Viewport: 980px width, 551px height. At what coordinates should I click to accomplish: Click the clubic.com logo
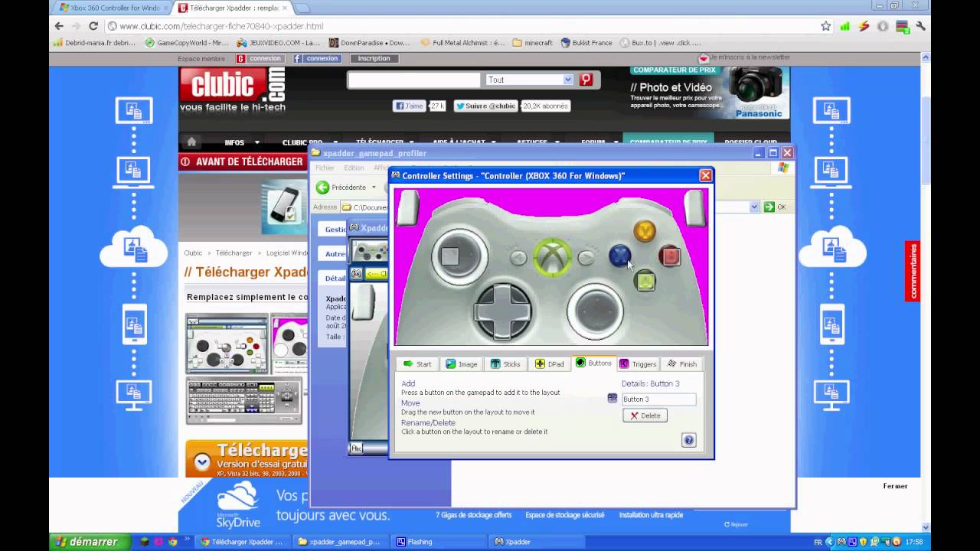(x=232, y=90)
